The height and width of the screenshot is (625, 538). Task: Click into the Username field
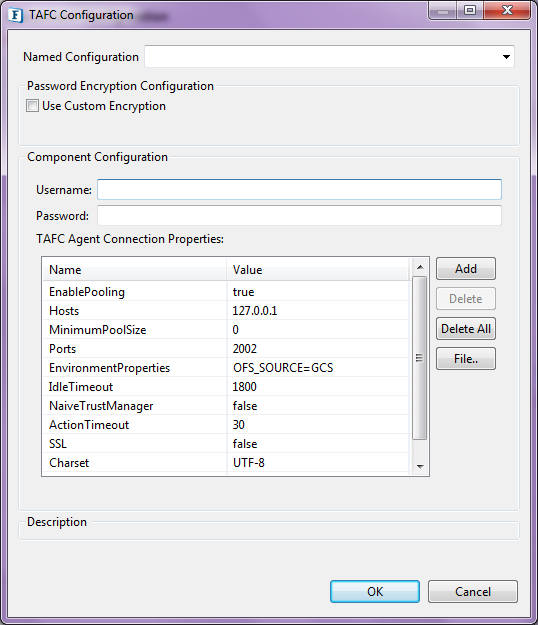[x=299, y=189]
